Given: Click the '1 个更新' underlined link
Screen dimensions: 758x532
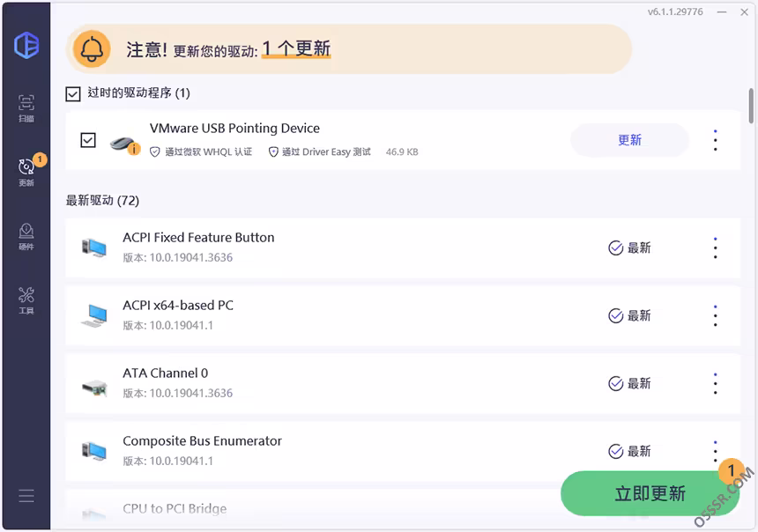Looking at the screenshot, I should pyautogui.click(x=296, y=48).
